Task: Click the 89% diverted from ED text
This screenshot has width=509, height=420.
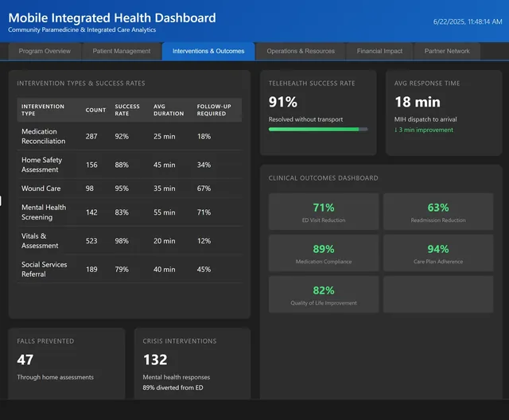Action: [173, 387]
